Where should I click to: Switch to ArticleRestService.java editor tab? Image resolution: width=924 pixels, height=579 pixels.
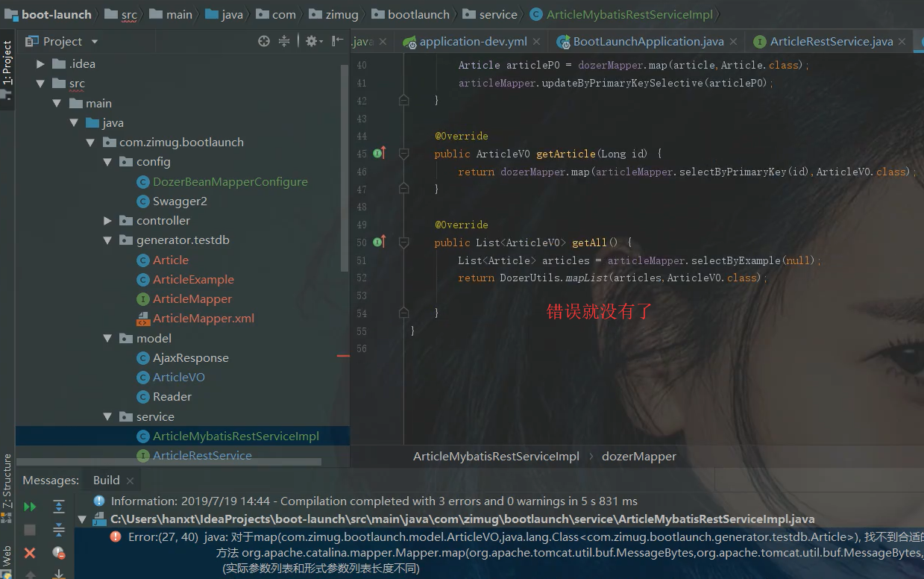click(x=832, y=42)
